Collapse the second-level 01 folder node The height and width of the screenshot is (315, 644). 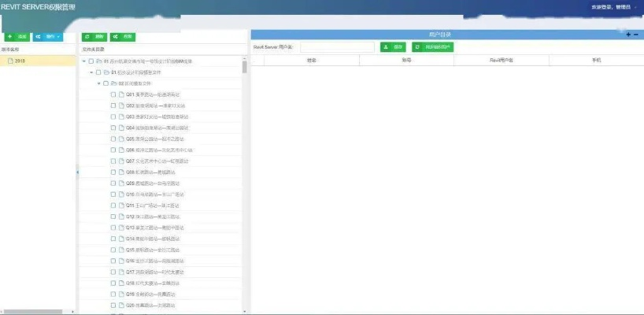[91, 72]
